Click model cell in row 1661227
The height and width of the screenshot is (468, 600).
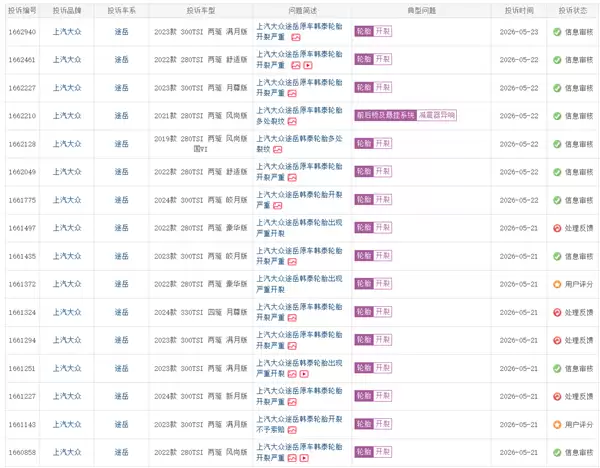pyautogui.click(x=201, y=396)
